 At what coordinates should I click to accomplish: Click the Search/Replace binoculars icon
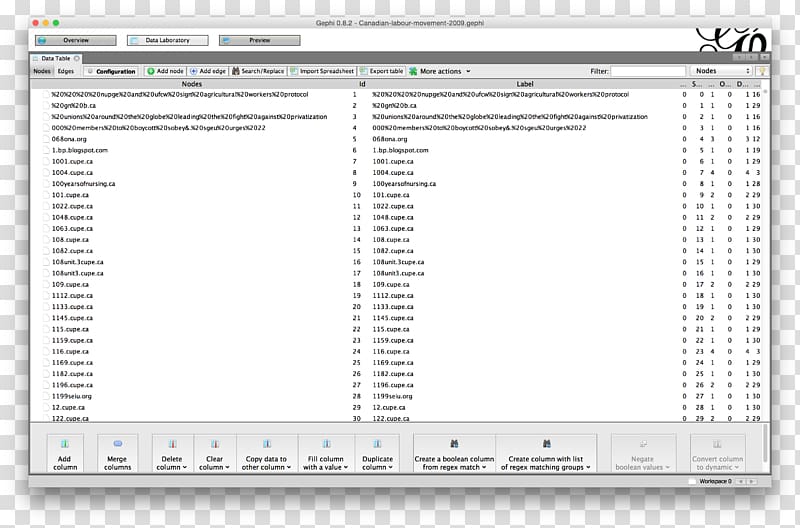[235, 71]
